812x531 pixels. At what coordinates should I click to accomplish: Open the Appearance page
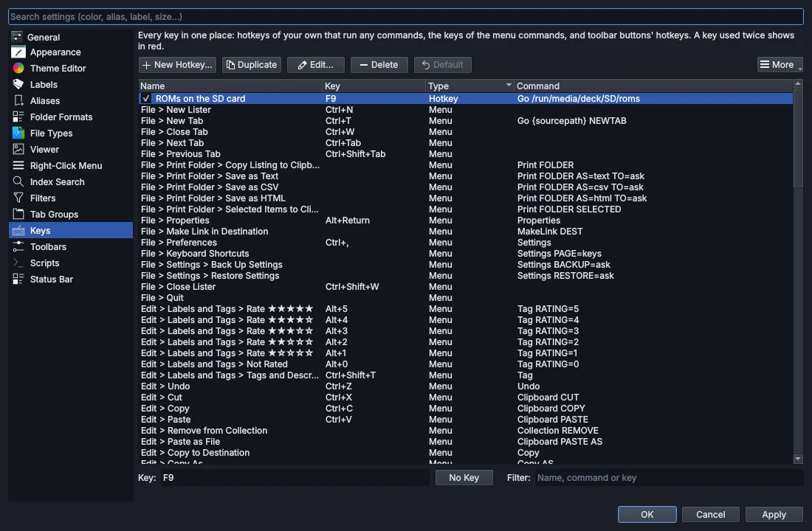tap(71, 52)
